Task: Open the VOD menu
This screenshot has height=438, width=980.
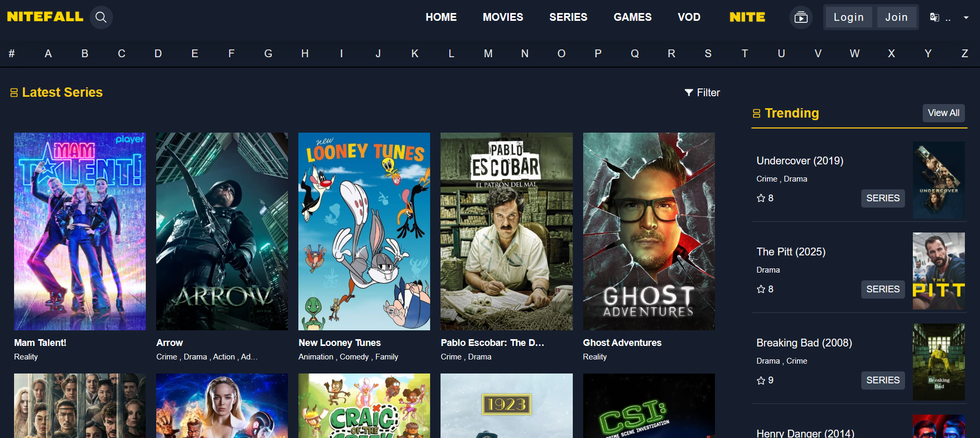Action: point(689,17)
